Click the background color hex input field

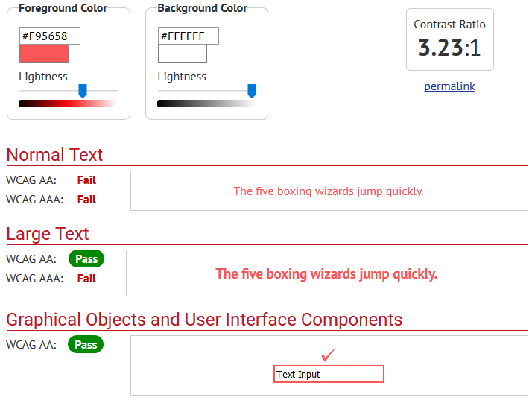click(189, 36)
